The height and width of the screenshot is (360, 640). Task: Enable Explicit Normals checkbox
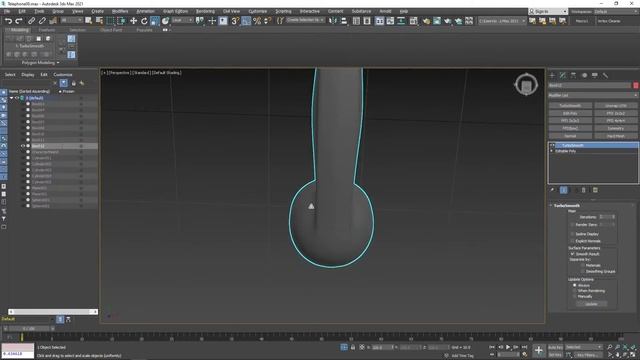point(573,241)
